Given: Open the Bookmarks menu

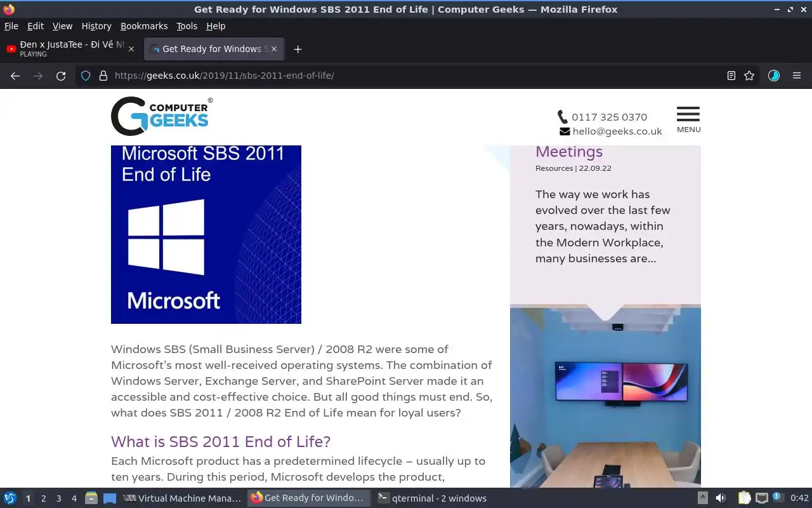Looking at the screenshot, I should pyautogui.click(x=144, y=26).
